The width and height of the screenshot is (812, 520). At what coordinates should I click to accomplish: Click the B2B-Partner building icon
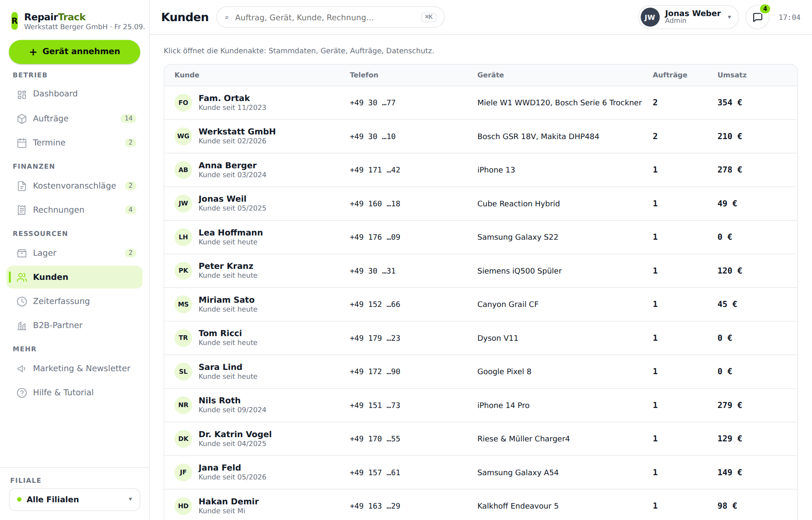pos(22,326)
